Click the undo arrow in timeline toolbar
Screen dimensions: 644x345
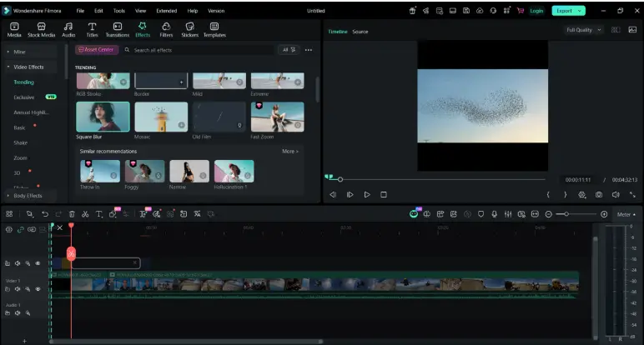pyautogui.click(x=44, y=214)
